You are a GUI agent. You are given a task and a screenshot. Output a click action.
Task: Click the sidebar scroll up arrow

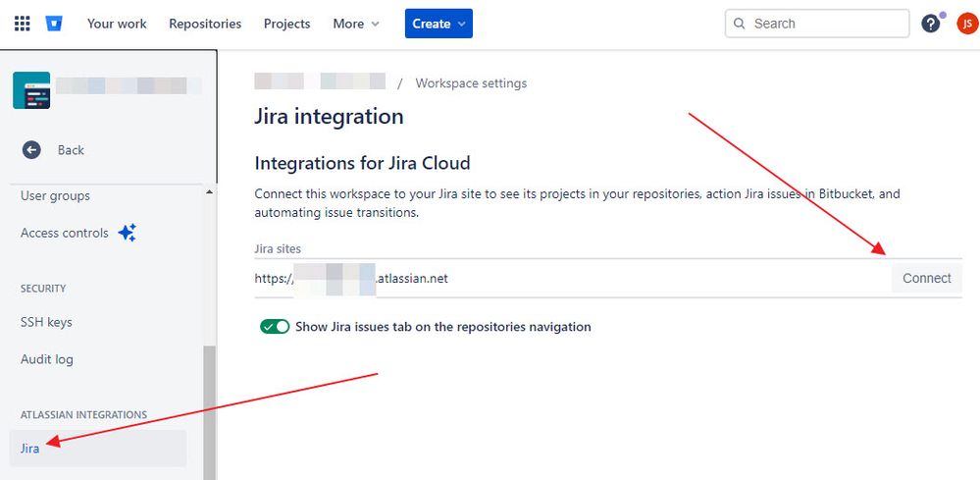(x=209, y=191)
